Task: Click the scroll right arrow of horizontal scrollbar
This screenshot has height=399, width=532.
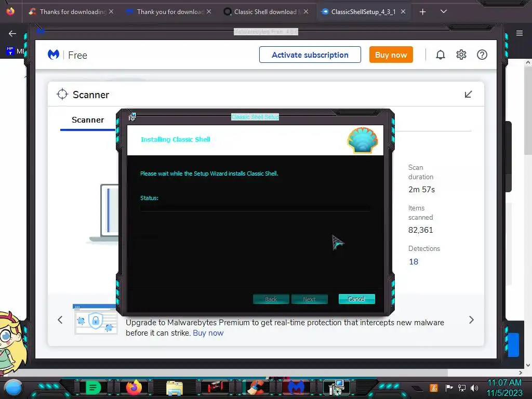Action: coord(521,373)
